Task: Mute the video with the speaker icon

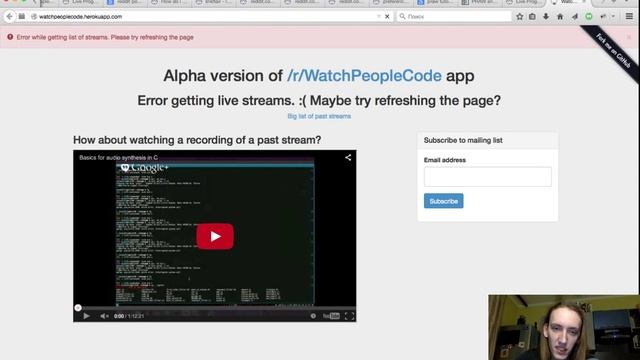Action: tap(104, 316)
